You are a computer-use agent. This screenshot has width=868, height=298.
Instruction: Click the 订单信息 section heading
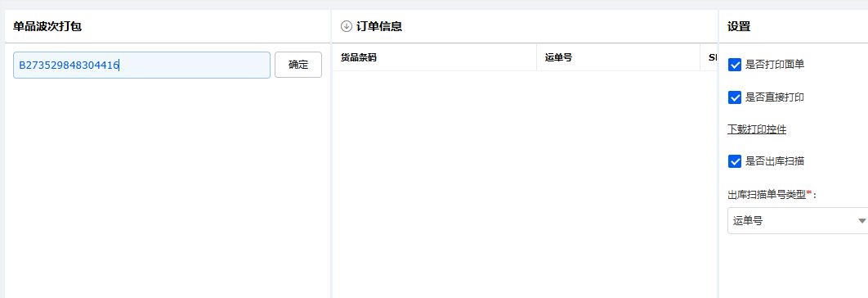(379, 26)
